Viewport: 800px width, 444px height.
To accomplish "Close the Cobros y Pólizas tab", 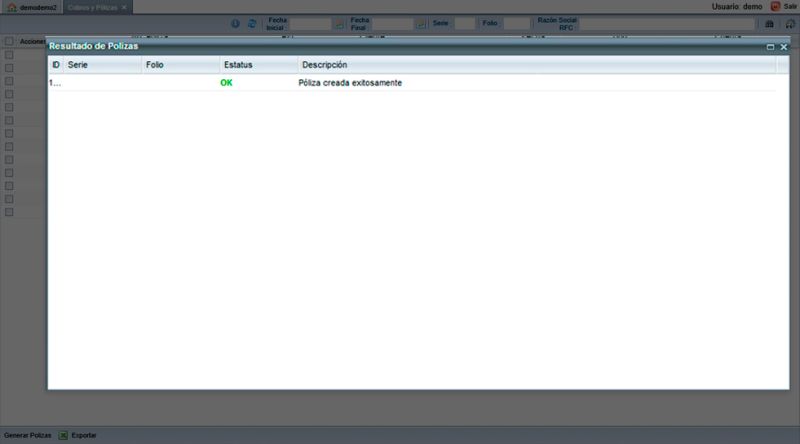I will (x=124, y=8).
